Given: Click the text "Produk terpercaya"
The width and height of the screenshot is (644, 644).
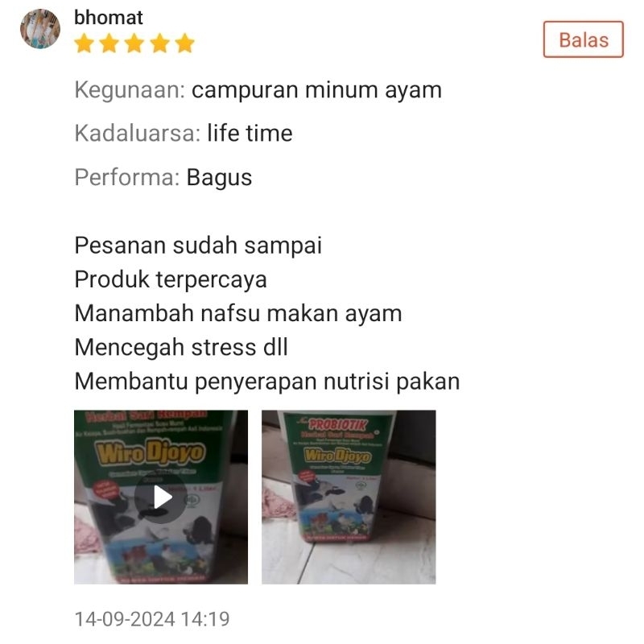Looking at the screenshot, I should (x=171, y=279).
